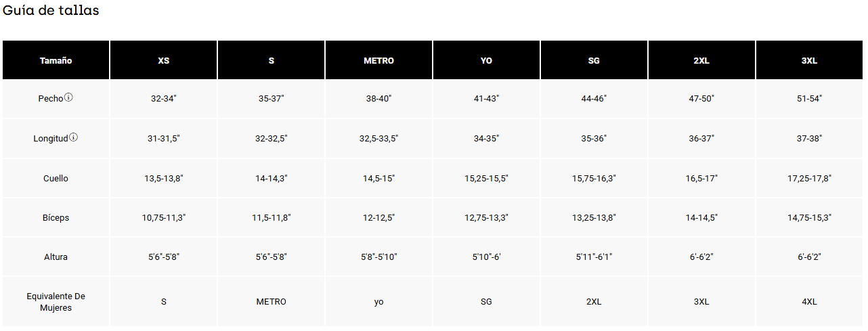The image size is (868, 331).
Task: Click the 14,75-15,3" biceps value
Action: pyautogui.click(x=809, y=218)
